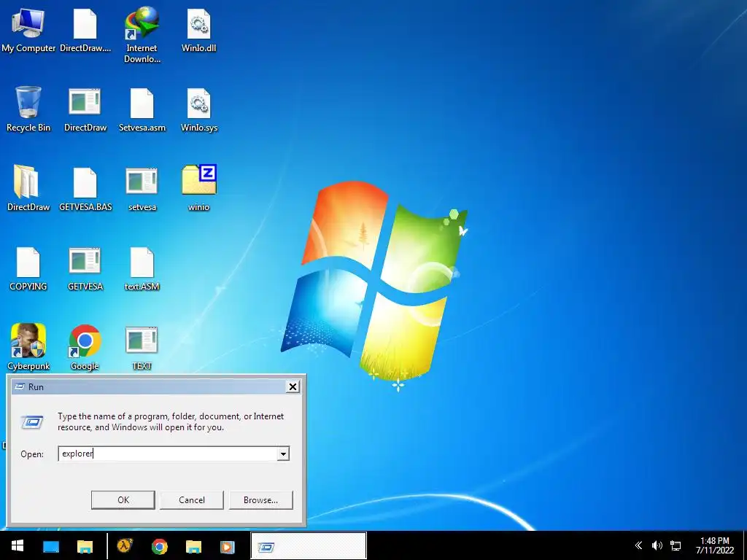
Task: Launch Half-Life lambda icon on taskbar
Action: (x=125, y=545)
